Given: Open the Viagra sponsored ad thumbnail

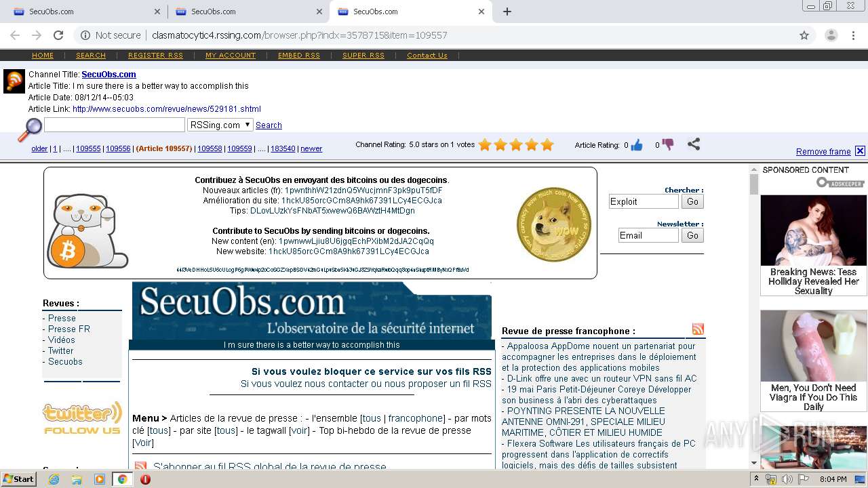Looking at the screenshot, I should coord(813,346).
